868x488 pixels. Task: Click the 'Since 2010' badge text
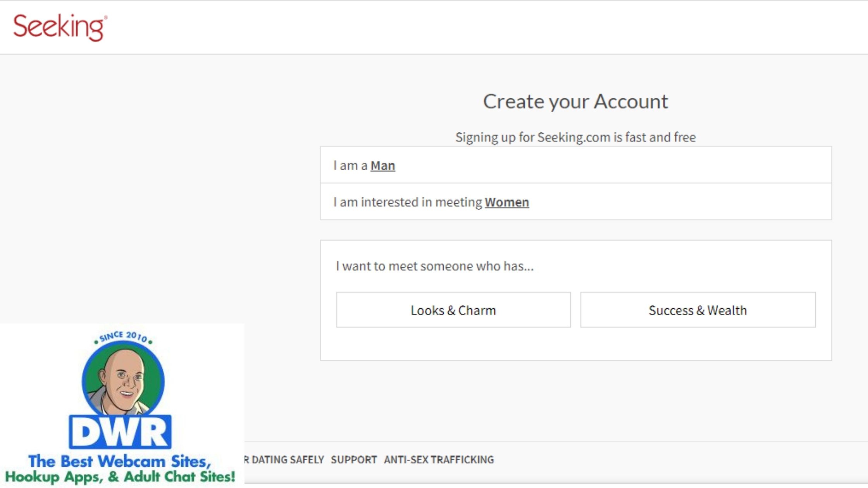pyautogui.click(x=123, y=336)
